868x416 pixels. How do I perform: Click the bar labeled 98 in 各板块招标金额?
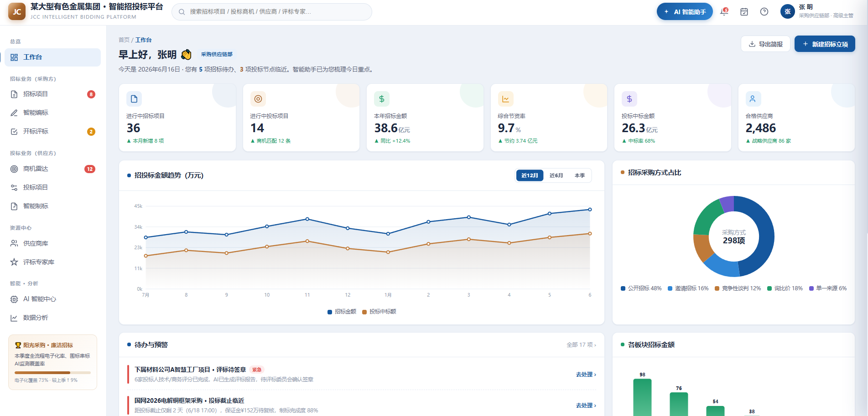click(642, 397)
